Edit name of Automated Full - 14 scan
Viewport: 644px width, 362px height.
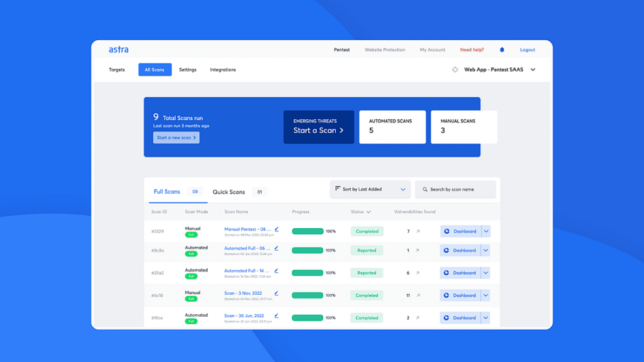pyautogui.click(x=277, y=270)
